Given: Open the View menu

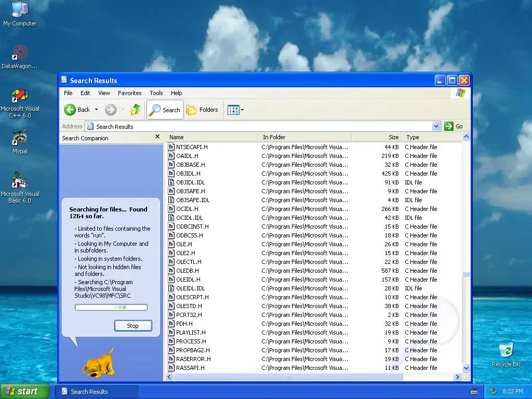Looking at the screenshot, I should pyautogui.click(x=104, y=93).
